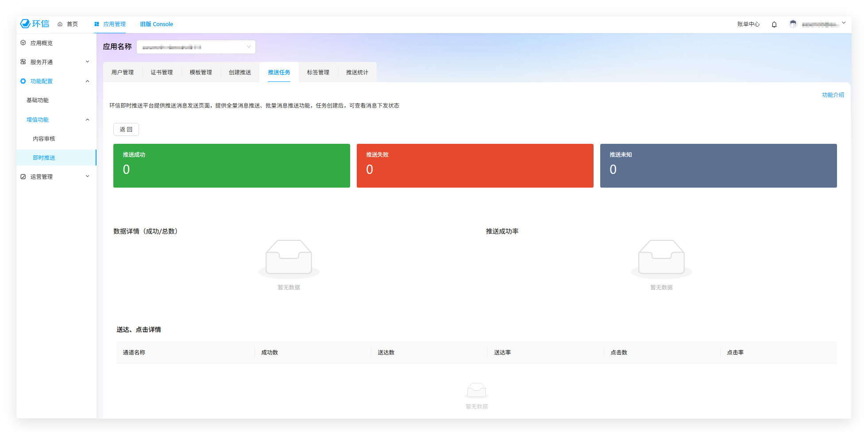Expand the 运营管理 menu chevron
Screen dimensions: 868x435
tap(87, 177)
